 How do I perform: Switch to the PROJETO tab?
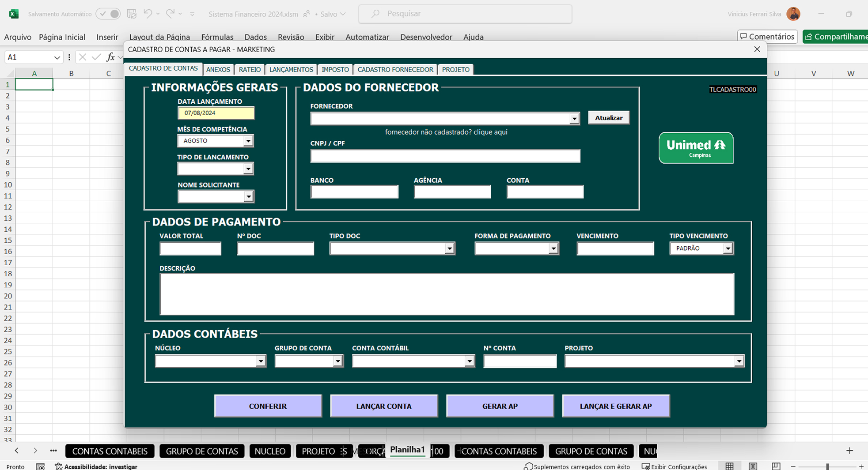[456, 69]
